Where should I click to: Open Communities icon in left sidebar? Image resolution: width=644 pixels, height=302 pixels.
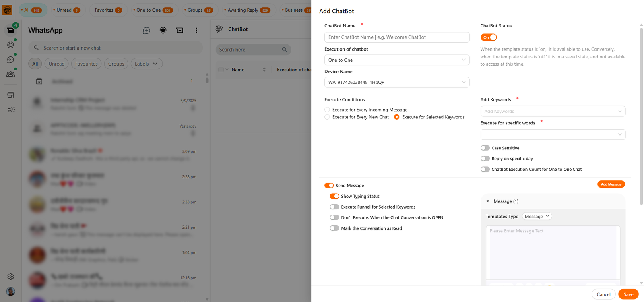[11, 74]
